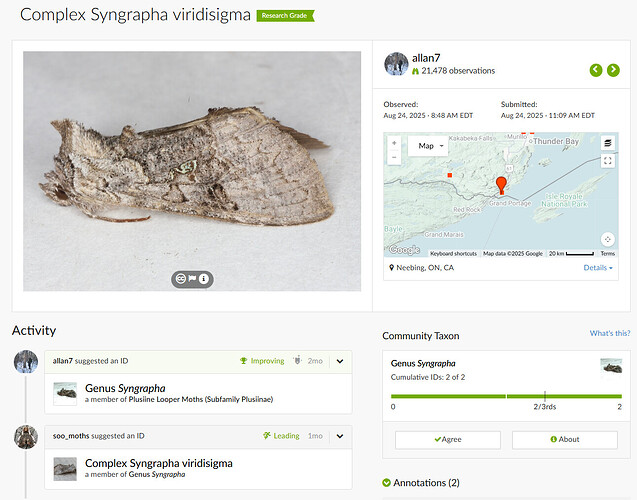
Task: Click Google logo on map
Action: [404, 249]
